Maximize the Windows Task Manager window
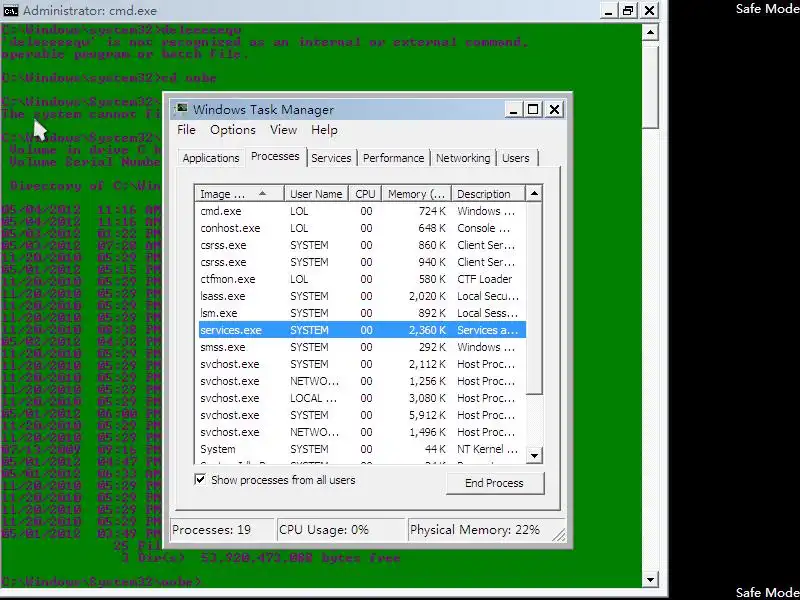 [533, 109]
